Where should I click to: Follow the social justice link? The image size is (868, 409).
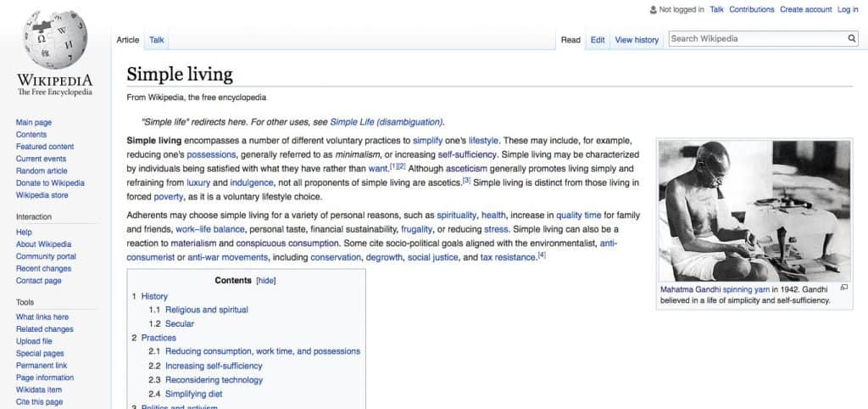[433, 258]
